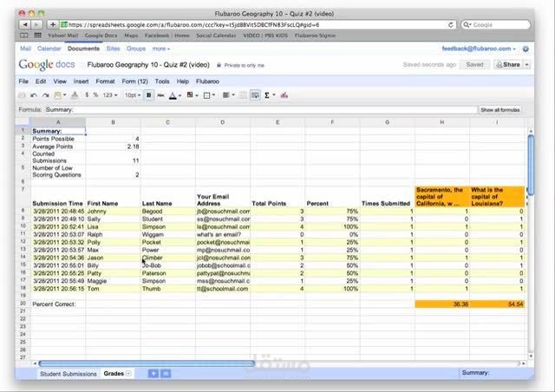Open the Mail link

click(25, 49)
